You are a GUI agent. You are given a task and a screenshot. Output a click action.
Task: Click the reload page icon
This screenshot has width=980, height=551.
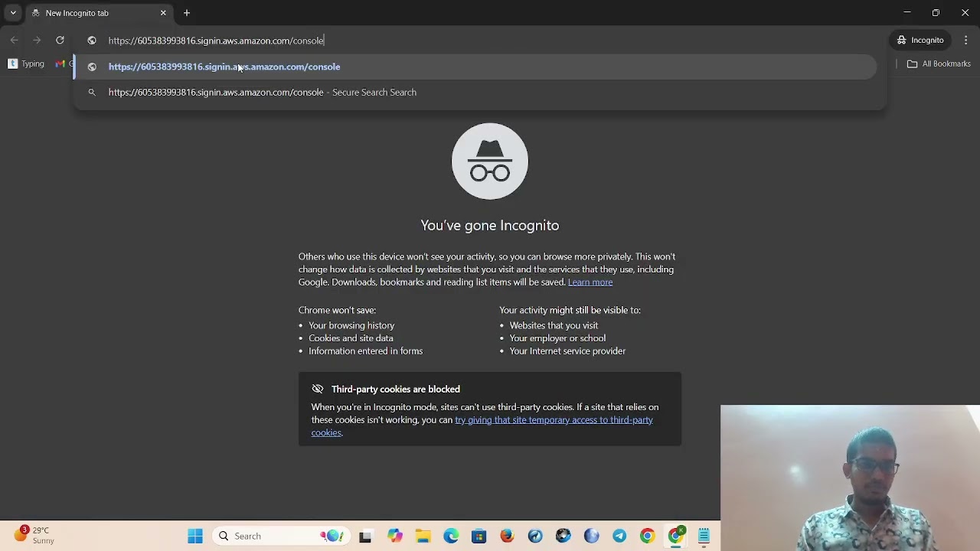click(x=60, y=41)
